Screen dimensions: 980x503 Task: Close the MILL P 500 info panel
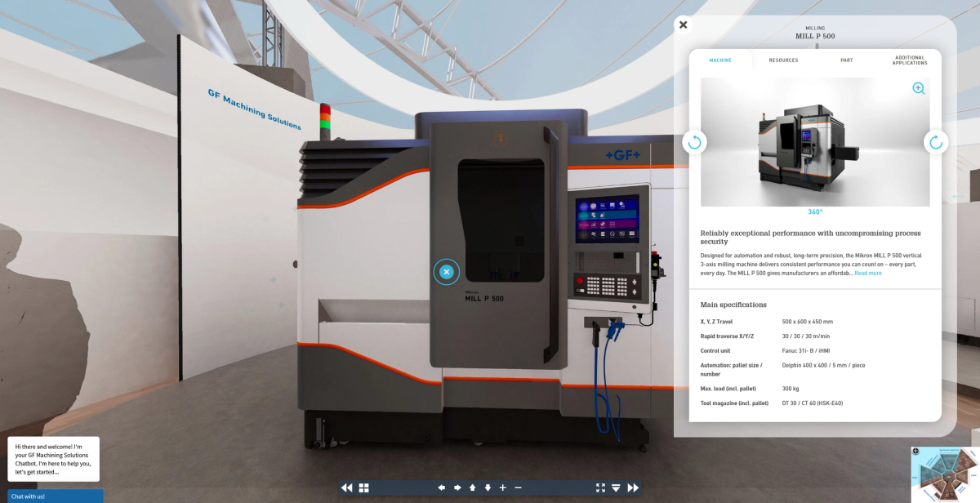pos(684,24)
